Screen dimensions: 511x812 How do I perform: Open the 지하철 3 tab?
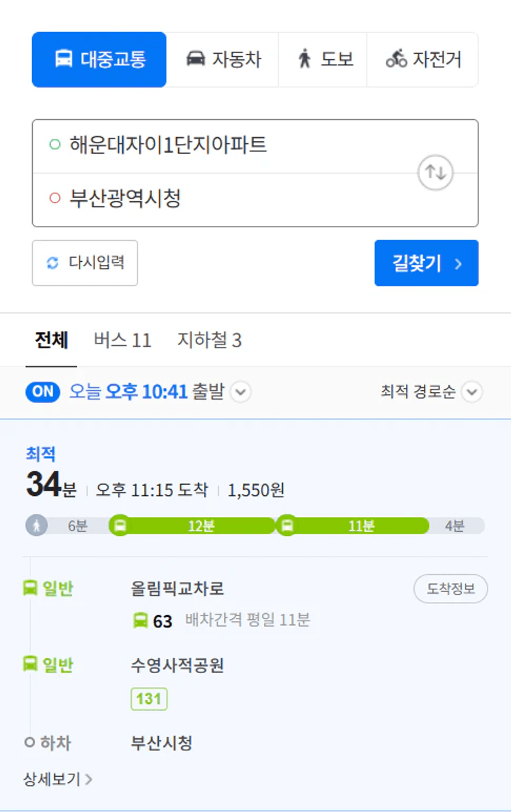pyautogui.click(x=209, y=340)
